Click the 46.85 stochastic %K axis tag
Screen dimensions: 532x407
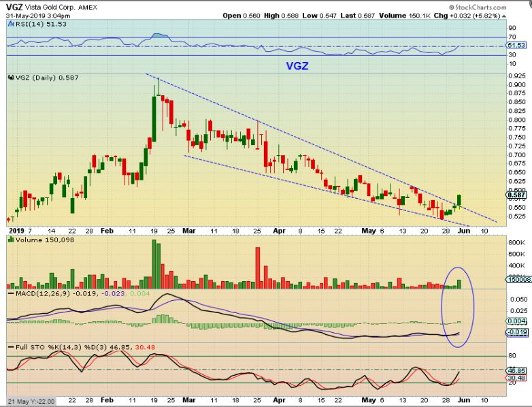tap(516, 371)
